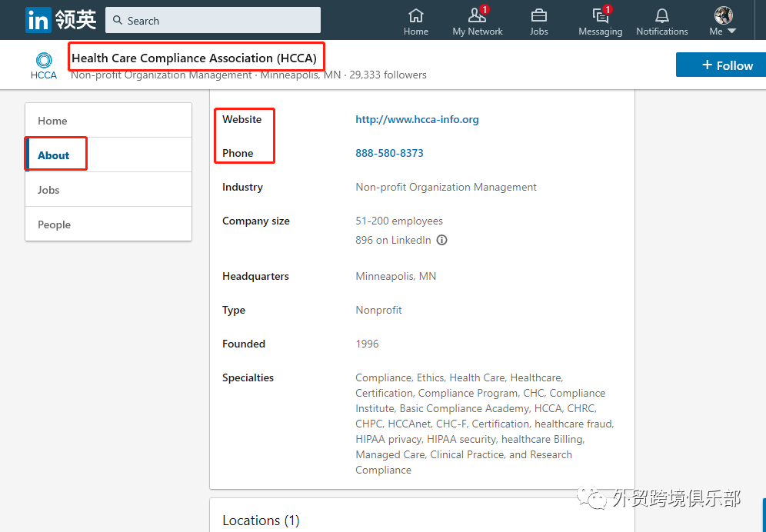The image size is (766, 532).
Task: Click the Type label
Action: (234, 311)
